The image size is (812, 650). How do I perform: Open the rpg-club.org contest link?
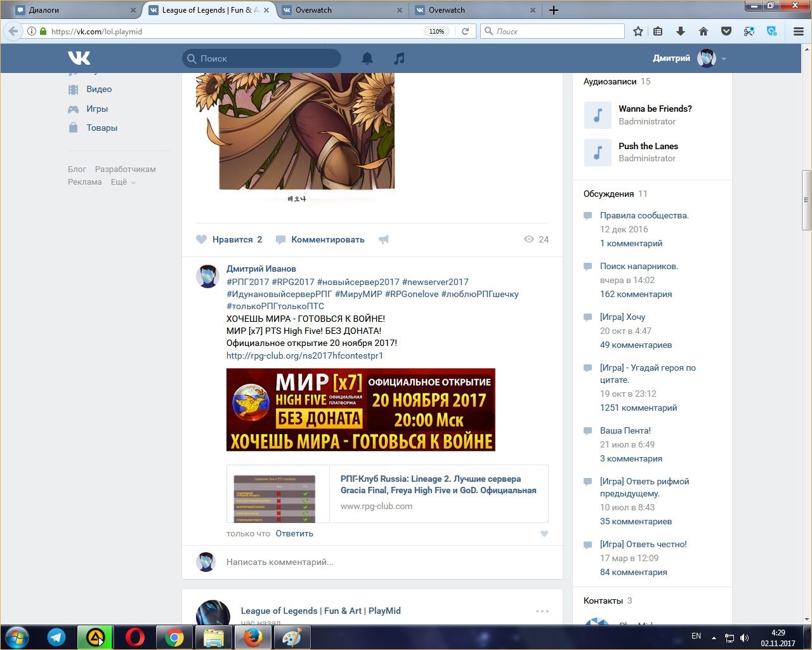tap(304, 355)
